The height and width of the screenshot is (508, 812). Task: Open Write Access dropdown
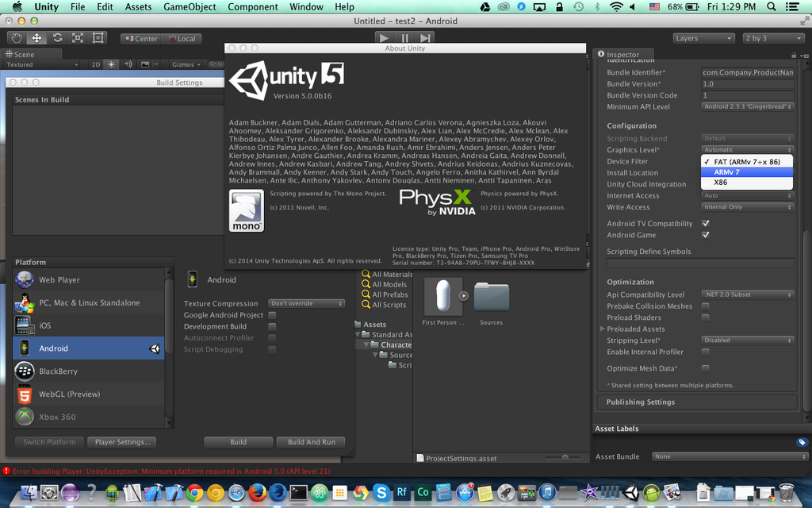747,207
